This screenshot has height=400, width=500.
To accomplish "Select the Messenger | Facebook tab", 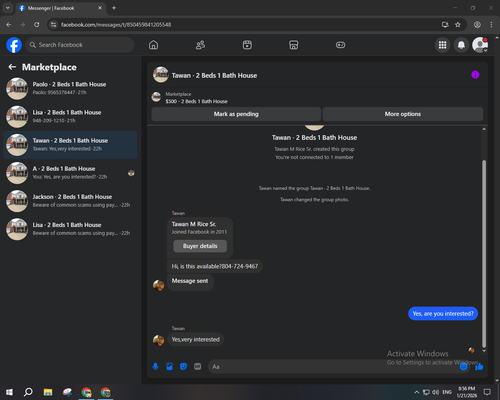I will pos(61,8).
